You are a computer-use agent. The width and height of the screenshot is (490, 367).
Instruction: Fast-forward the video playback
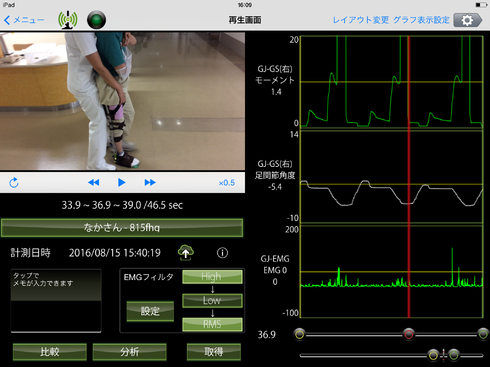(x=150, y=183)
